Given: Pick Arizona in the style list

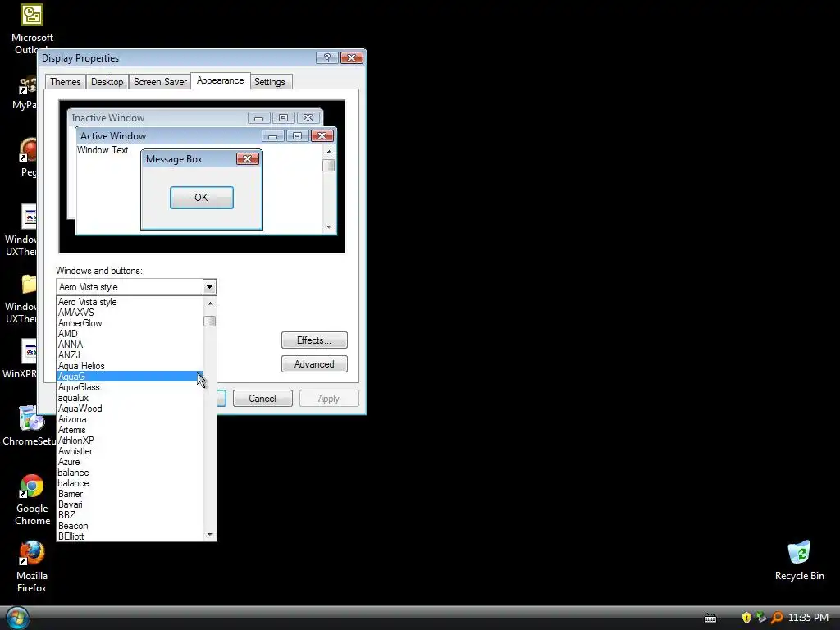Looking at the screenshot, I should click(130, 419).
